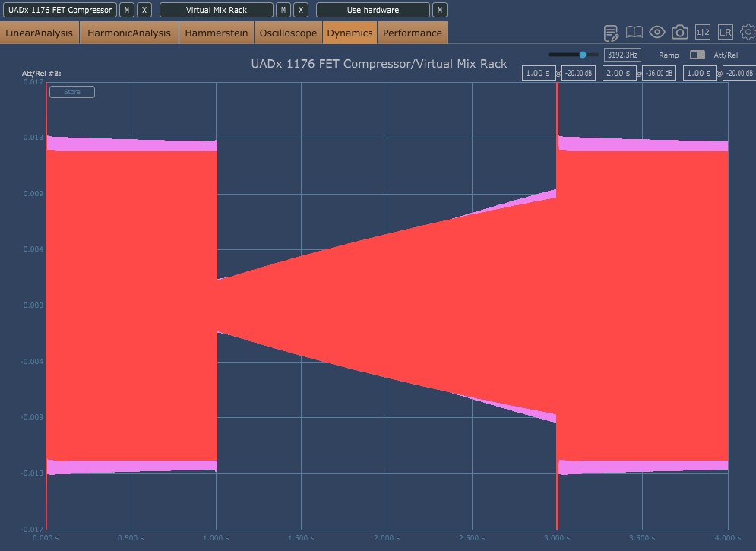Open the Virtual Mix Rack selector
756x551 pixels.
coord(217,10)
